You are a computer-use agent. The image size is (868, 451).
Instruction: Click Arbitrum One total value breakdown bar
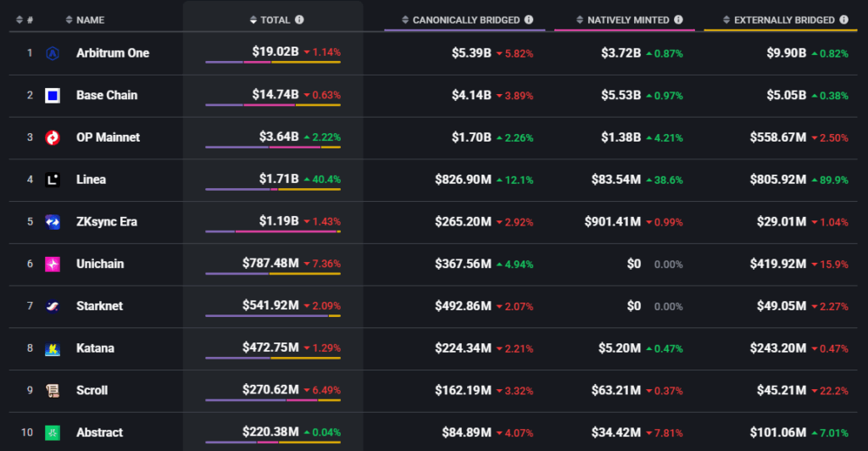pos(272,64)
